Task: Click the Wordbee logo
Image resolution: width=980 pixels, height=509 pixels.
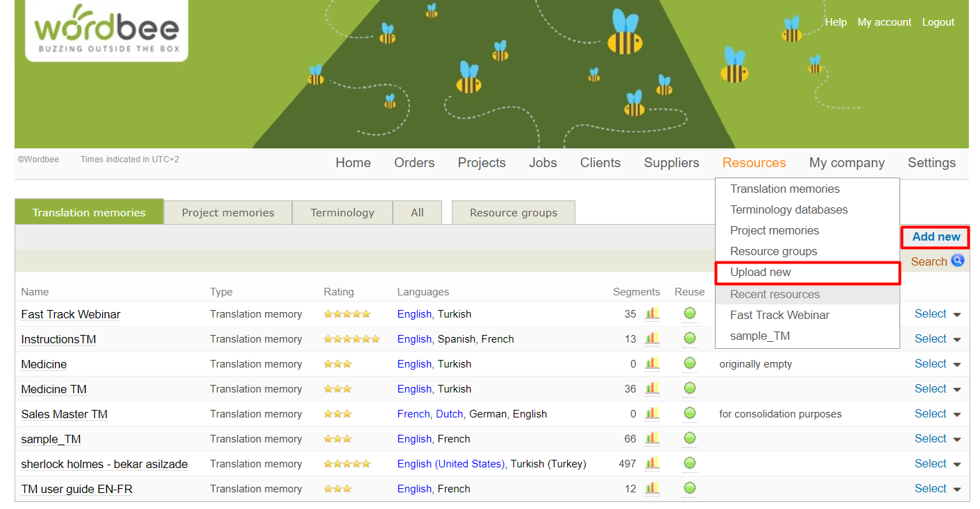Action: 106,30
